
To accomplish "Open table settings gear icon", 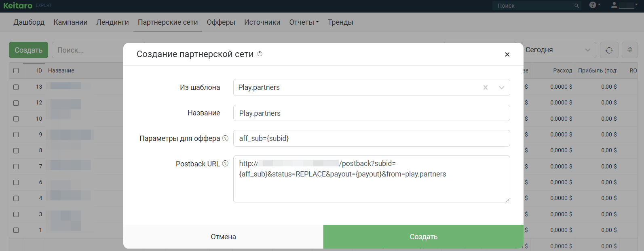I will coord(630,50).
